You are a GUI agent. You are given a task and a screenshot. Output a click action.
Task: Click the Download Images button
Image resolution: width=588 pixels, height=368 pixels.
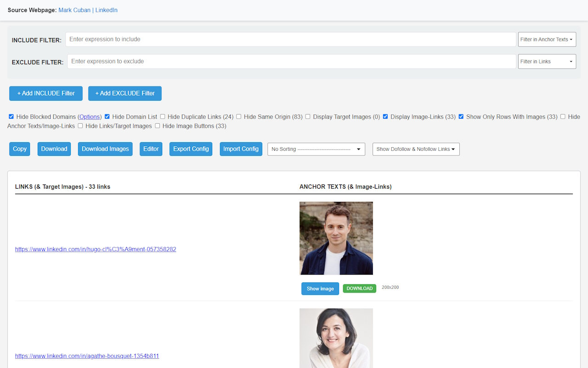click(x=105, y=149)
